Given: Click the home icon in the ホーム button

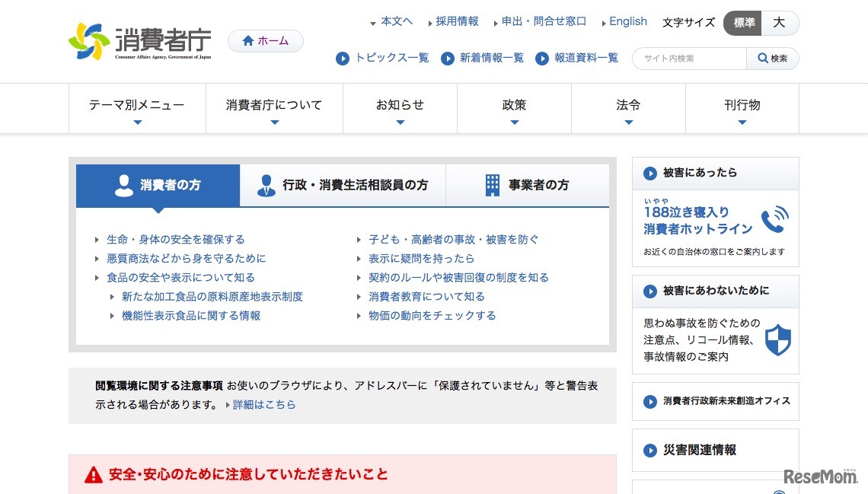Looking at the screenshot, I should coord(249,40).
